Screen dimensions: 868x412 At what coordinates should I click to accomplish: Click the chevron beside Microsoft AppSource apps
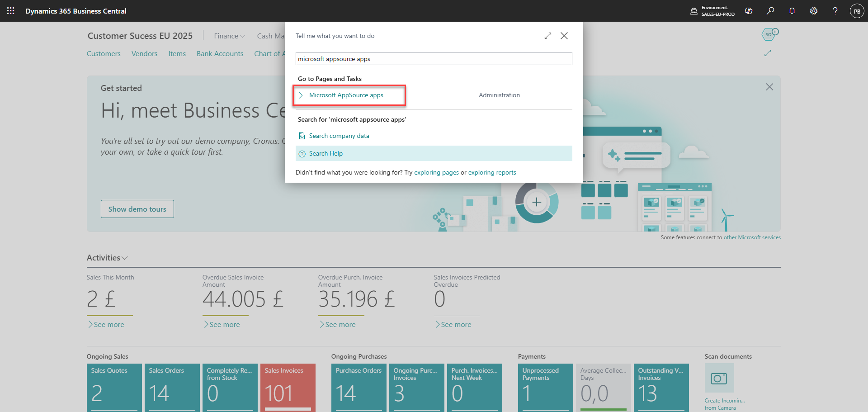(x=301, y=95)
